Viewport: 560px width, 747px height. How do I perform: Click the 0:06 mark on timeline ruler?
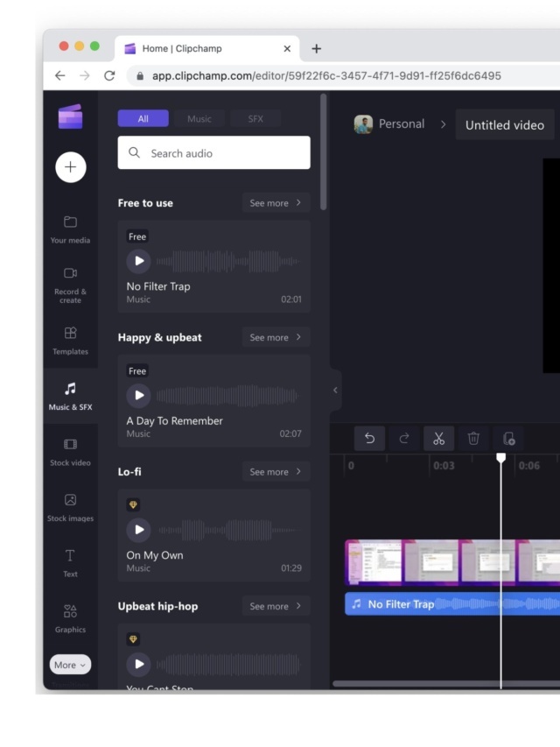[x=529, y=465]
